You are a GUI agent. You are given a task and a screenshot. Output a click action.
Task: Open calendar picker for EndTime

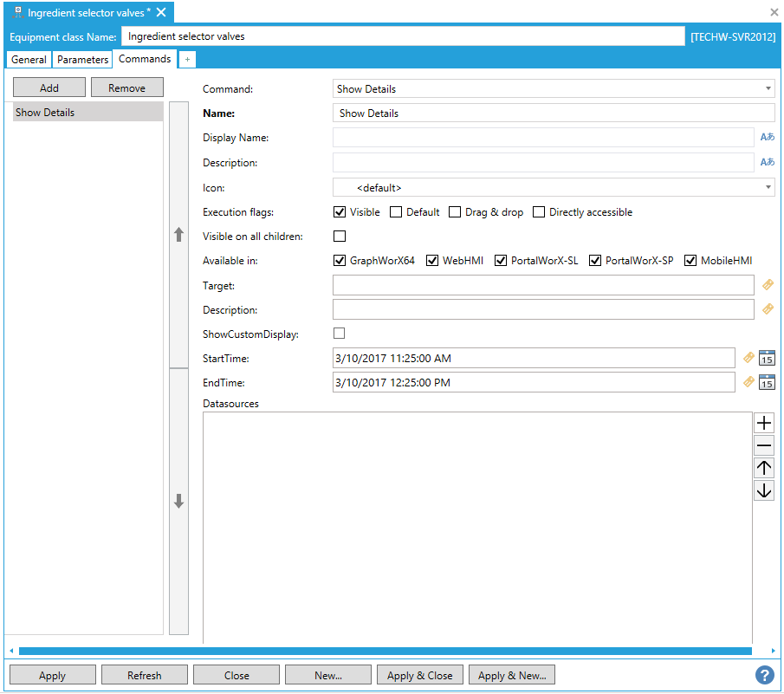click(x=767, y=382)
